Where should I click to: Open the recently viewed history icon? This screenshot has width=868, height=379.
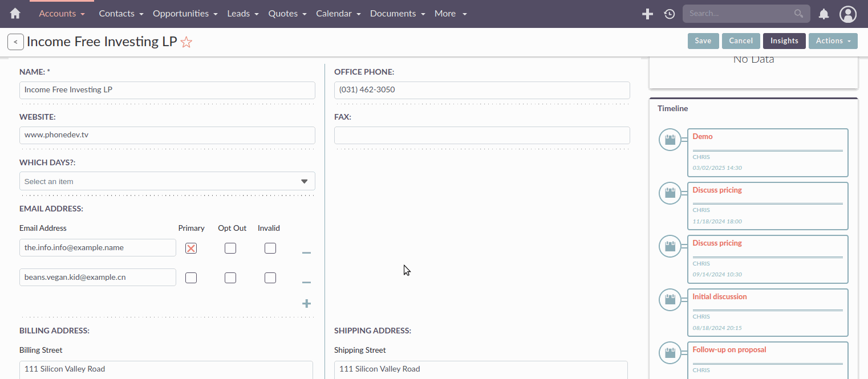[x=669, y=13]
